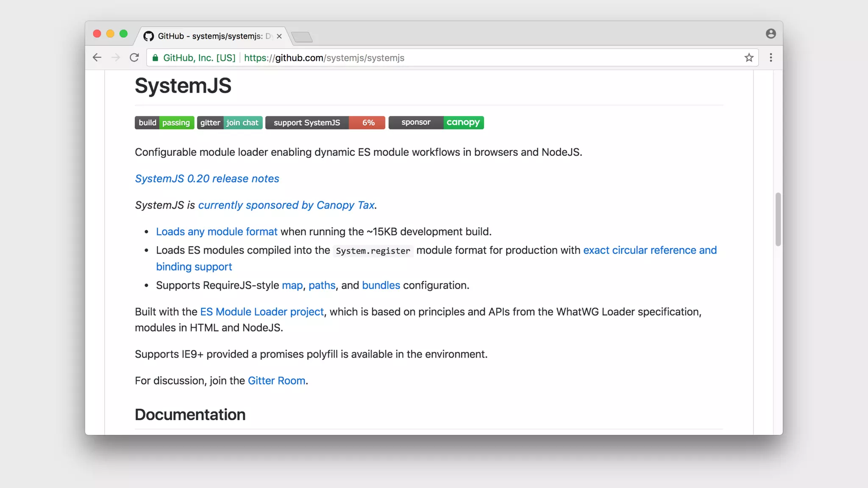Click the gitter join chat badge
Image resolution: width=868 pixels, height=488 pixels.
point(229,123)
